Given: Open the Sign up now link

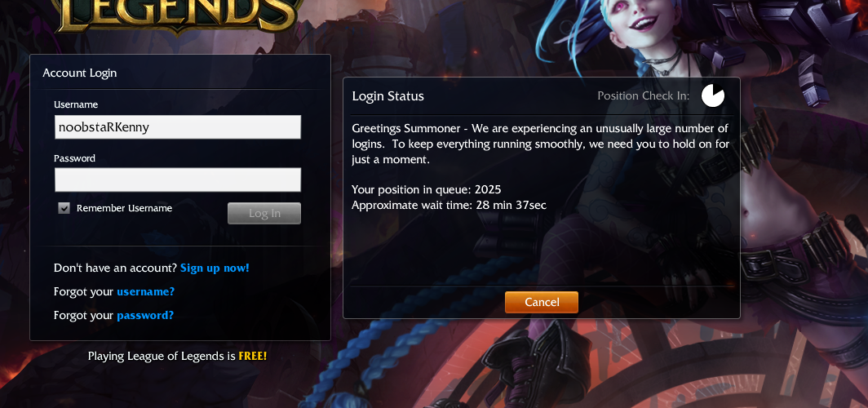Looking at the screenshot, I should click(215, 268).
